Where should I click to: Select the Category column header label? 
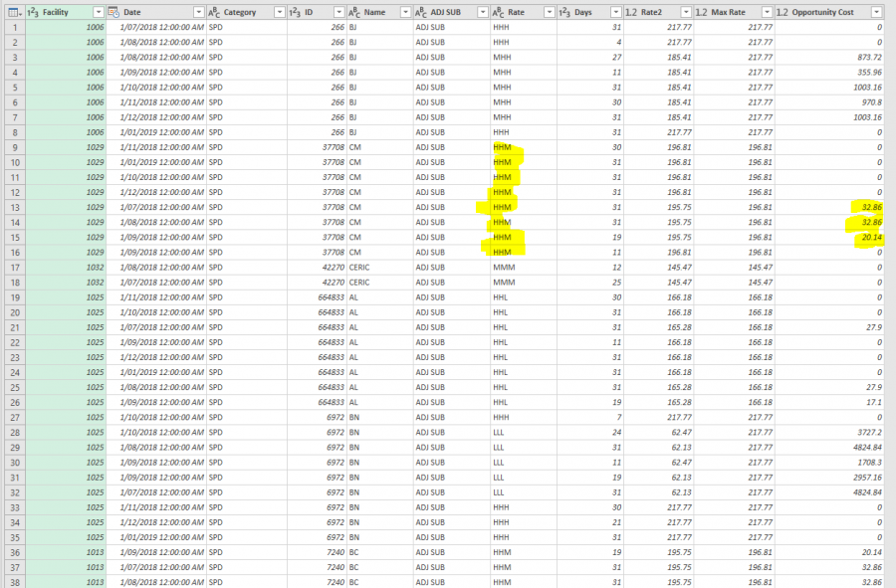240,12
